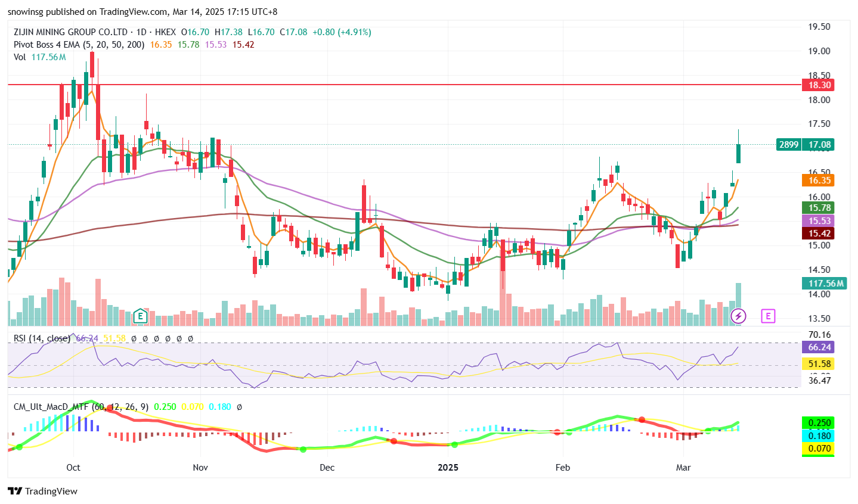Click the yellow 51.58 RSI label on the scale
Viewport: 858px width, 504px height.
pos(819,364)
